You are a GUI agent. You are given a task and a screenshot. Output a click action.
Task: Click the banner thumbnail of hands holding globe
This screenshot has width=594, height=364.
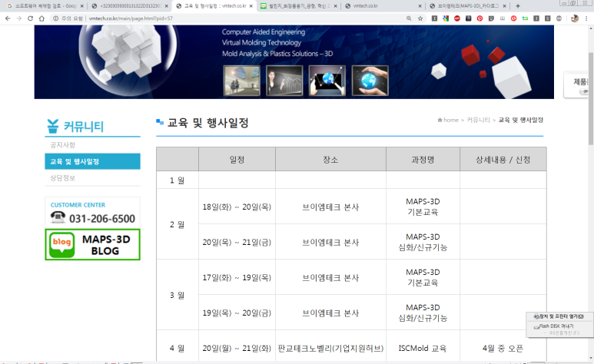point(370,81)
